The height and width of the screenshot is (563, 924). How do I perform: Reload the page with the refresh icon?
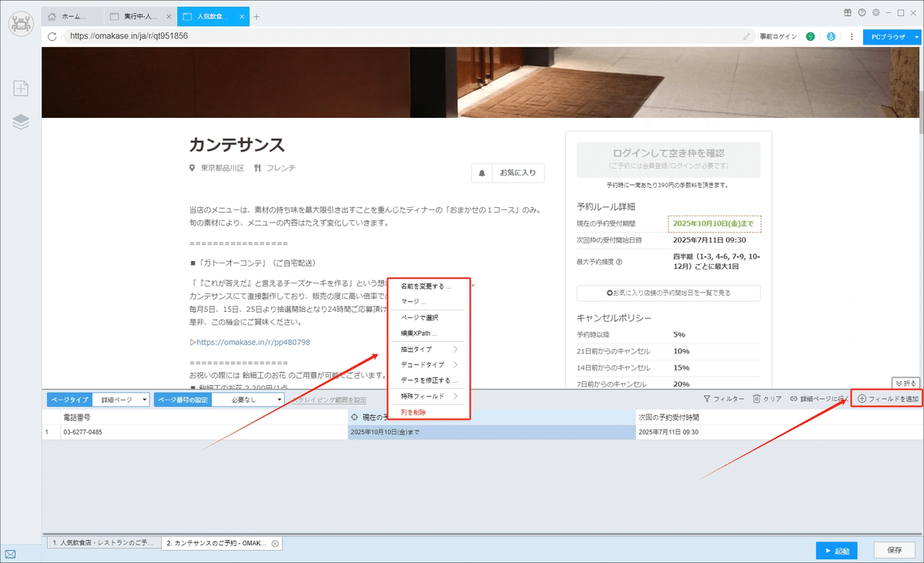[x=52, y=36]
